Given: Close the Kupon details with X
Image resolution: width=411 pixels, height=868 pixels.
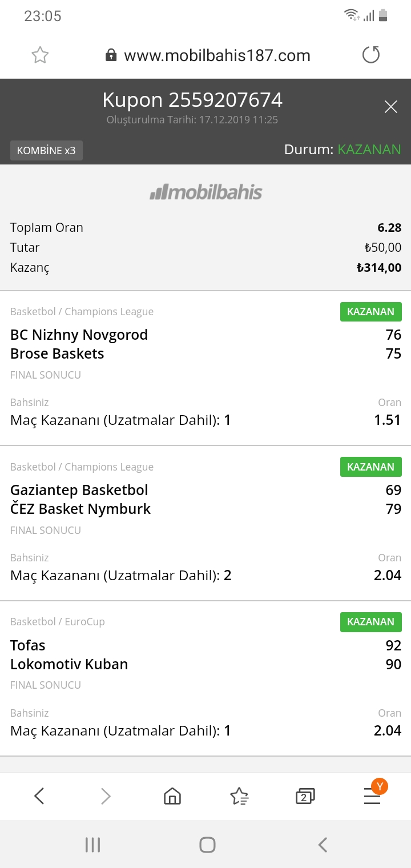Looking at the screenshot, I should (390, 107).
